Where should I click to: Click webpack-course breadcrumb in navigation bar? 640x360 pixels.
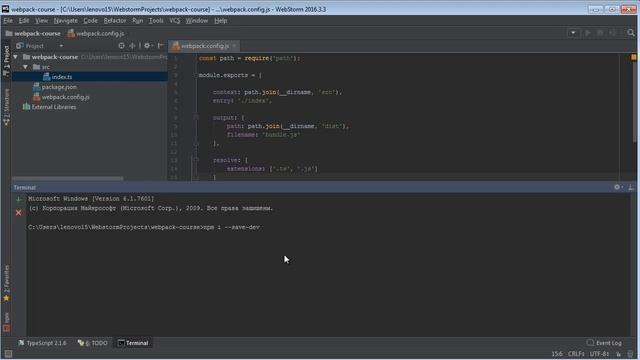coord(33,33)
